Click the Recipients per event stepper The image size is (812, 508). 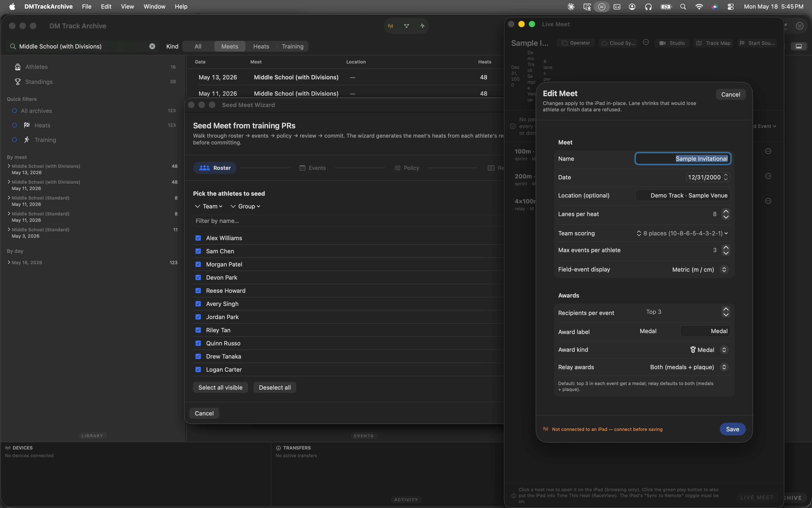pyautogui.click(x=726, y=312)
